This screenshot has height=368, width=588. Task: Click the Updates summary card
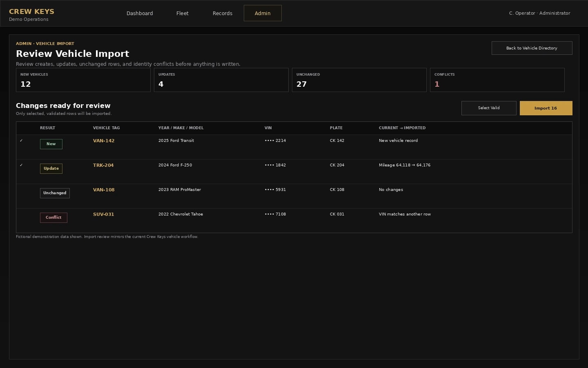pos(221,80)
